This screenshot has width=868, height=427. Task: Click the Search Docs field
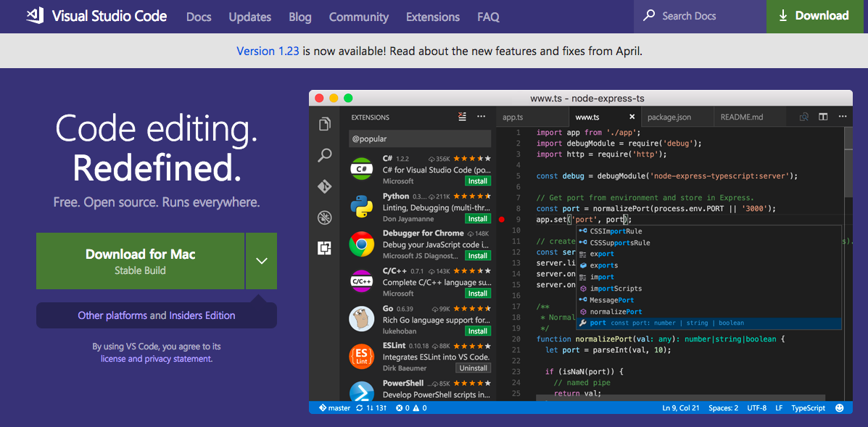[x=700, y=17]
